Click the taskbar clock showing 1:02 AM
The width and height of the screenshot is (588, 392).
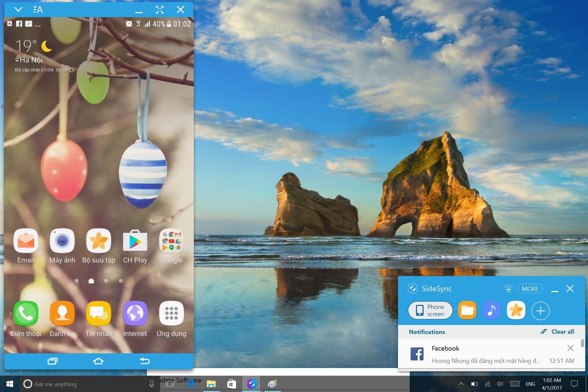pyautogui.click(x=552, y=384)
